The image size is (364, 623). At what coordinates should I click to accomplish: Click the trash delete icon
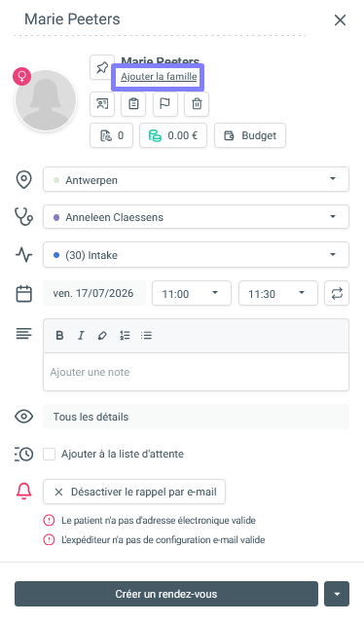[197, 104]
